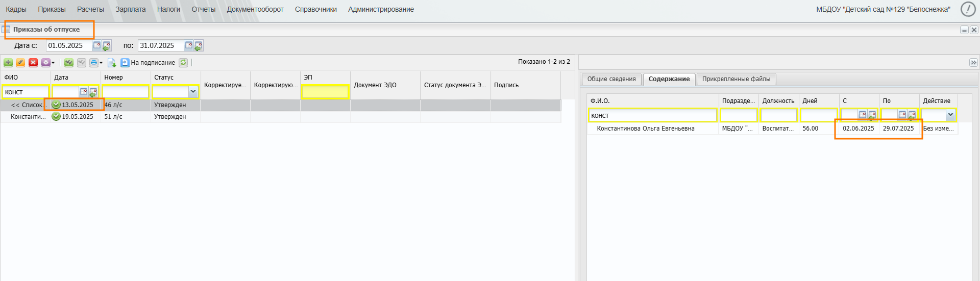Select the order row dated 19.05.2025
The width and height of the screenshot is (980, 281).
pos(281,117)
